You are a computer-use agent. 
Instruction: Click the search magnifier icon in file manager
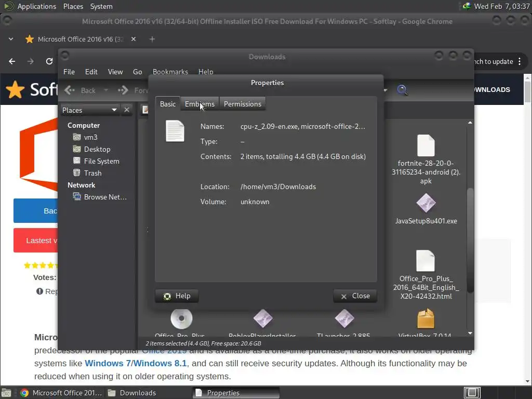(x=402, y=90)
